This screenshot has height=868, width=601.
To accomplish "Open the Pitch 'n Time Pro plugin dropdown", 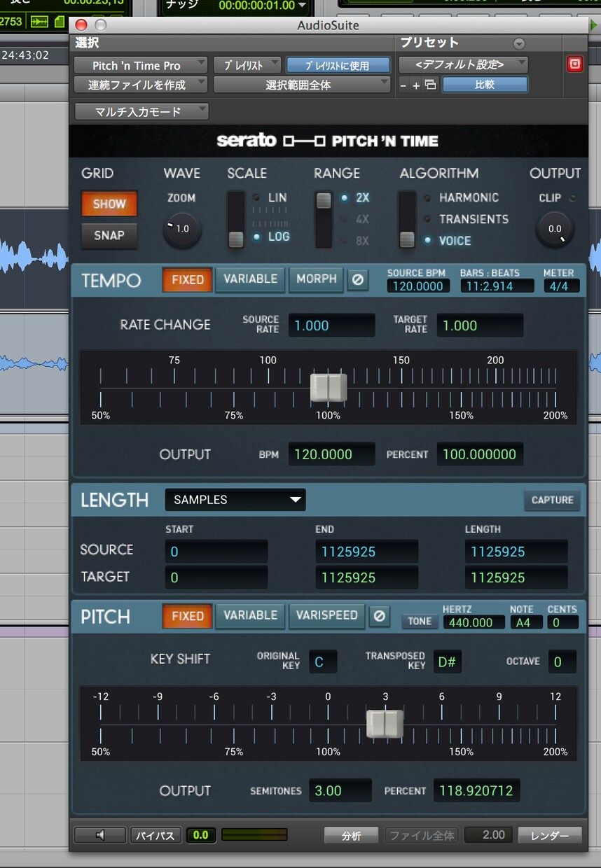I will 140,65.
